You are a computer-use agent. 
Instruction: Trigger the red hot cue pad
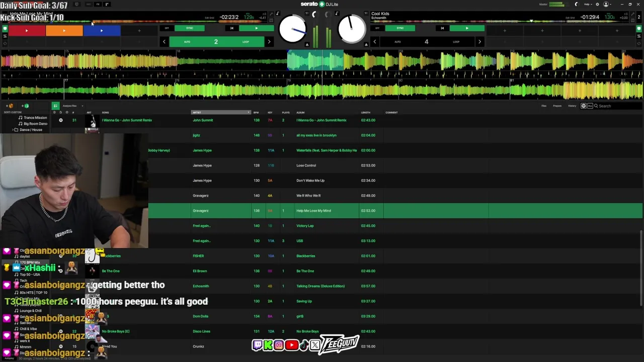coord(27,31)
